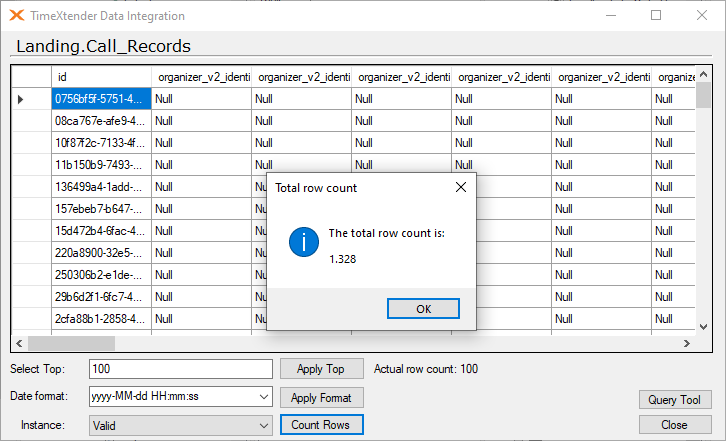This screenshot has width=726, height=441.
Task: Click the Actual row count: 100 label
Action: pyautogui.click(x=426, y=369)
